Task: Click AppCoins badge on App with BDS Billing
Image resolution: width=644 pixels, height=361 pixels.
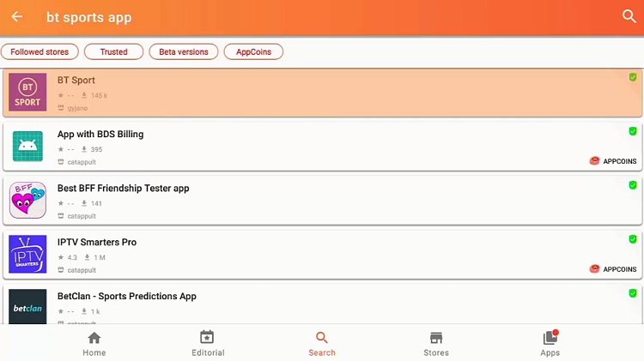Action: [613, 161]
